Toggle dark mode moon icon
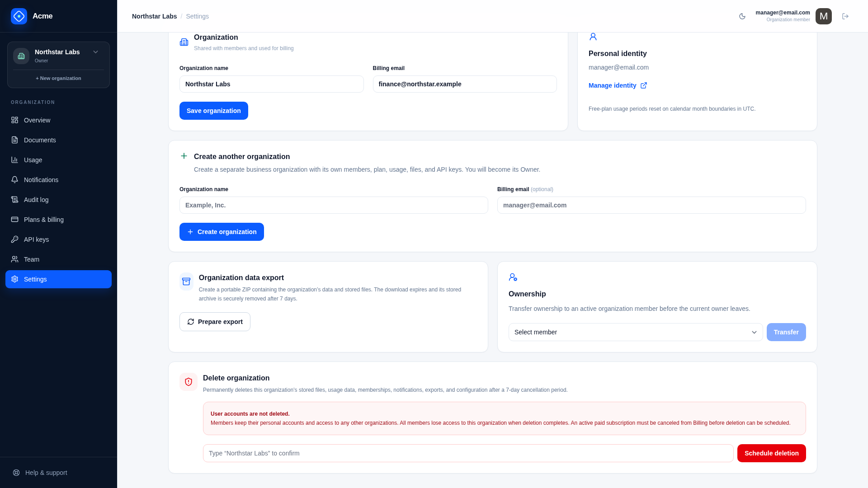The image size is (868, 488). pyautogui.click(x=742, y=16)
